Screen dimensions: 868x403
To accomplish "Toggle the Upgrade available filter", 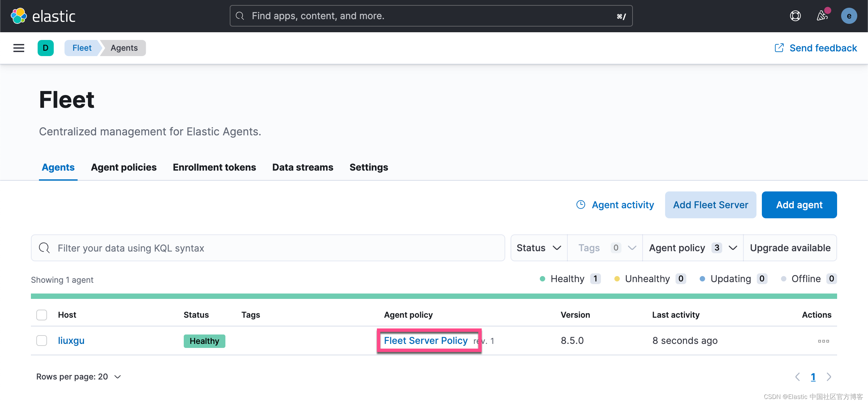I will click(x=790, y=248).
